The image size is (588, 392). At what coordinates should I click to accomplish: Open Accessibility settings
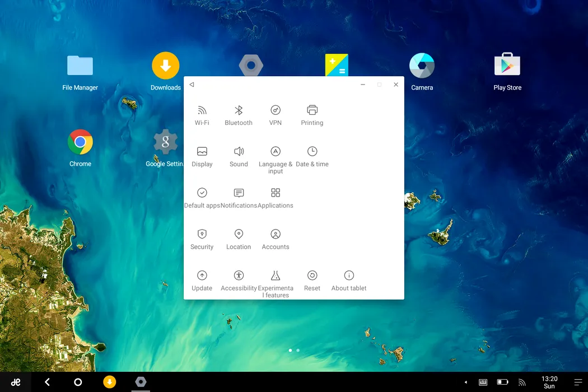pyautogui.click(x=239, y=281)
